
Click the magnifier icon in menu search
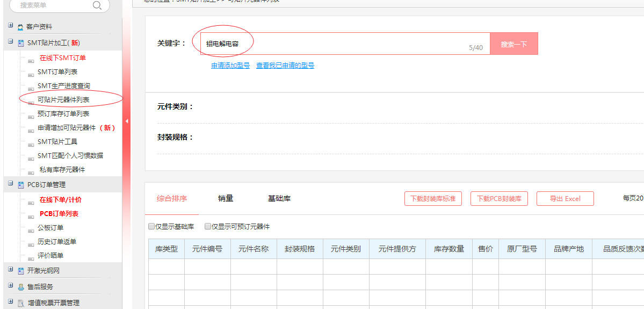coord(97,5)
